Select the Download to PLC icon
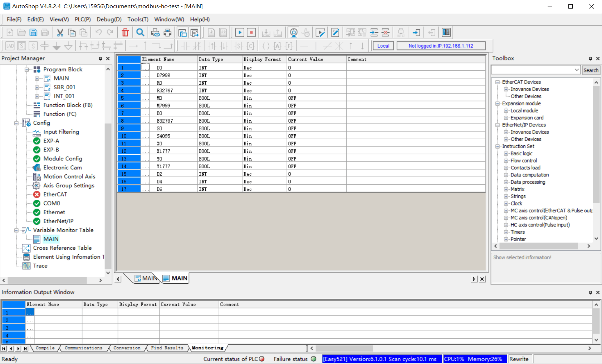This screenshot has width=602, height=364. 266,32
